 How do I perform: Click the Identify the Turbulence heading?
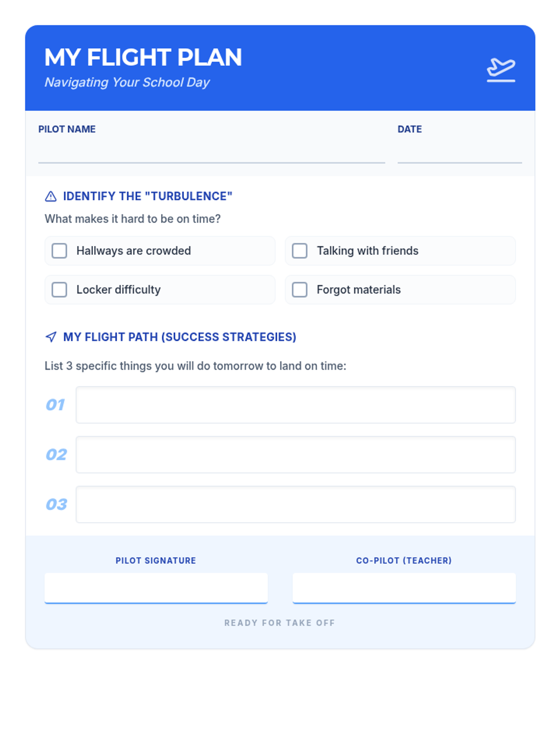click(x=147, y=197)
